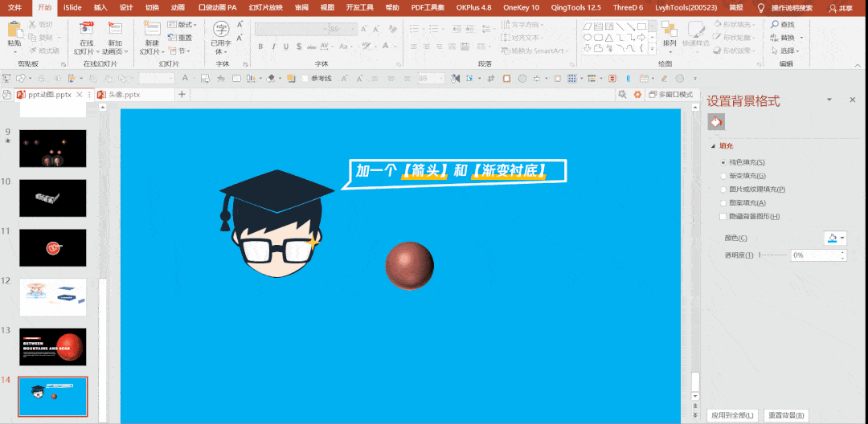868x424 pixels.
Task: Open the fill color (颜色) dropdown
Action: pos(836,238)
